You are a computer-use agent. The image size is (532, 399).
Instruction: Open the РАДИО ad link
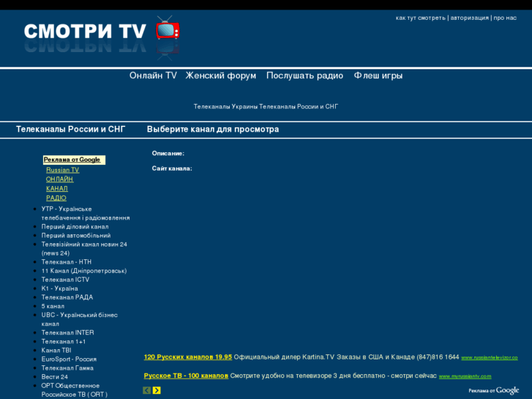click(56, 198)
